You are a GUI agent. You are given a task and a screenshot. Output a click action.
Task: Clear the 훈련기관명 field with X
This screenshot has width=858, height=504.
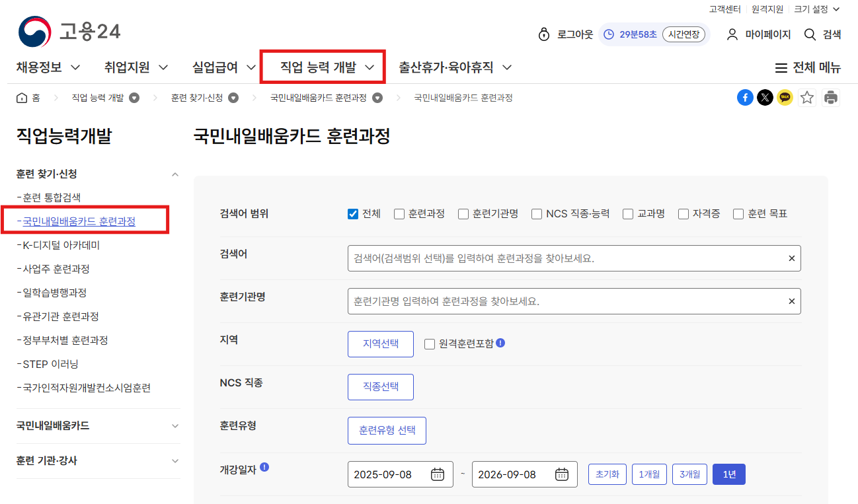[791, 301]
